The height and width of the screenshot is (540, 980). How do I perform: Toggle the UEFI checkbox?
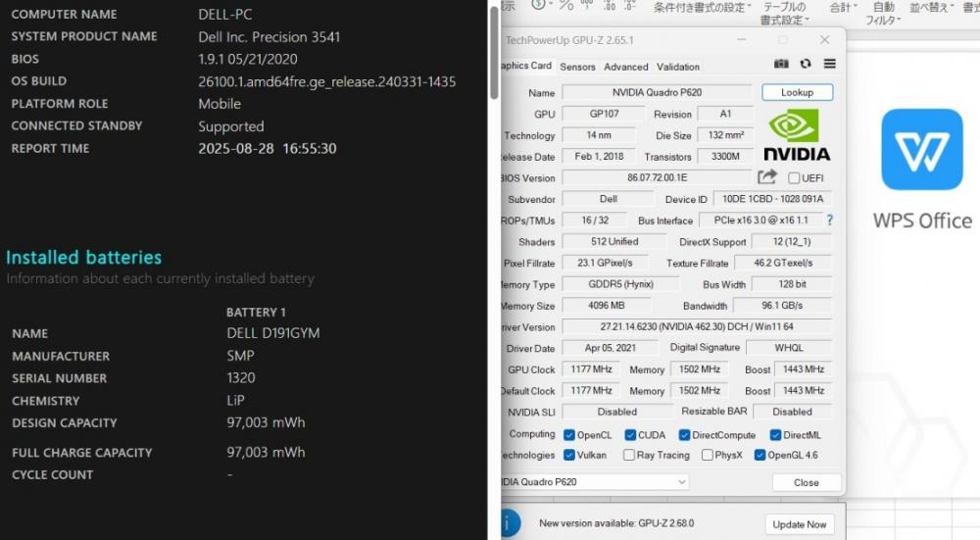[x=794, y=178]
